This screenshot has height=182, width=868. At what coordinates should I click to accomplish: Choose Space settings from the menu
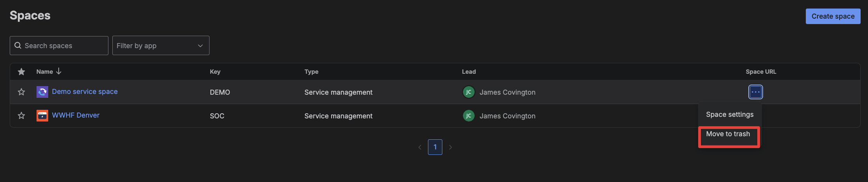729,114
